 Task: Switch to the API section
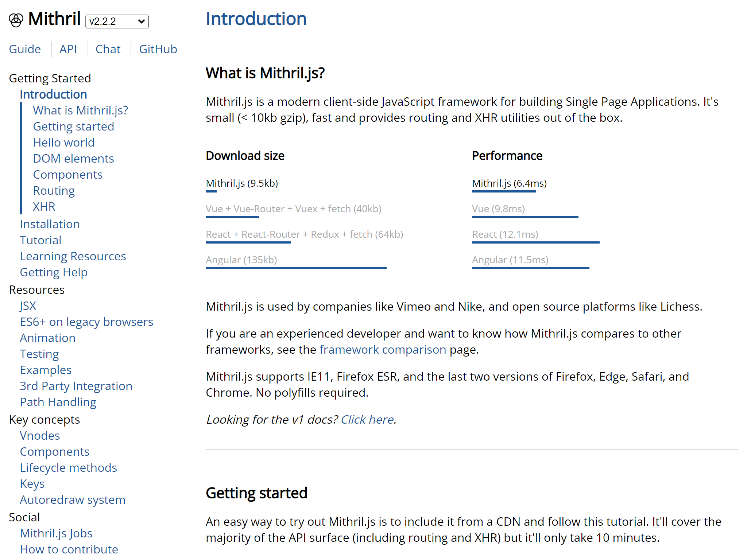pyautogui.click(x=68, y=49)
